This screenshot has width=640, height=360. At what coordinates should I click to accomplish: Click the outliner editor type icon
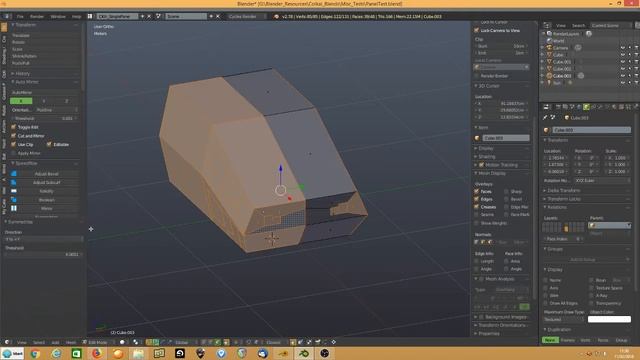pos(547,25)
